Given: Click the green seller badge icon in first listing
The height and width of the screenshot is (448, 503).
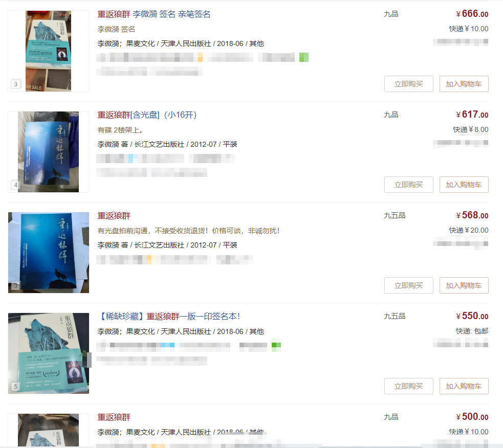Looking at the screenshot, I should pyautogui.click(x=304, y=57).
